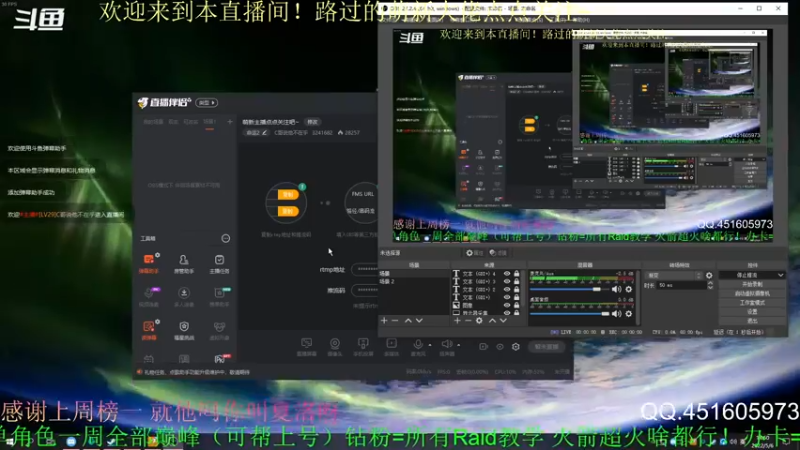Hide the text (GDI+) 4 source
800x450 pixels.
(507, 273)
